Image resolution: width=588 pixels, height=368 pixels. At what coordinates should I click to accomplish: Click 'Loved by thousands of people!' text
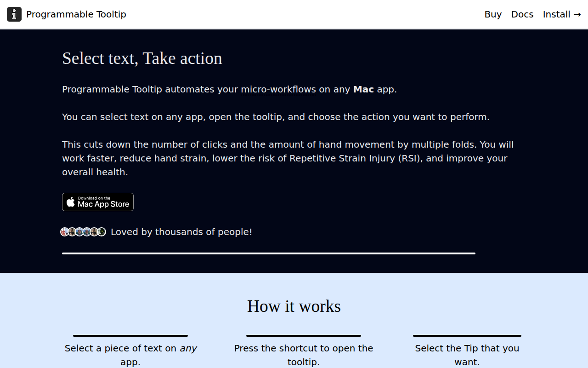point(181,232)
